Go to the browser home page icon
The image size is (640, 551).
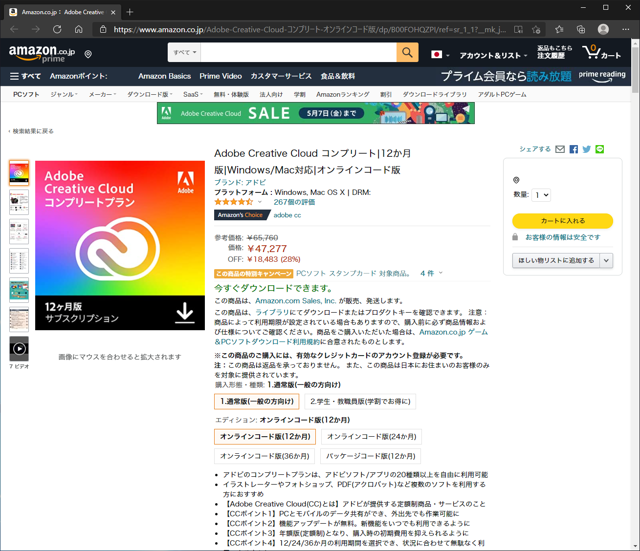79,29
